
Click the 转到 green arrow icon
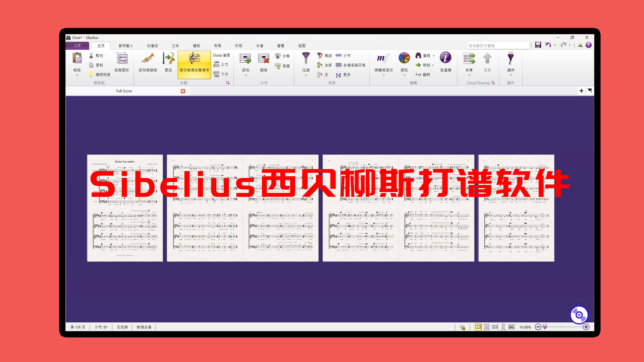click(418, 65)
